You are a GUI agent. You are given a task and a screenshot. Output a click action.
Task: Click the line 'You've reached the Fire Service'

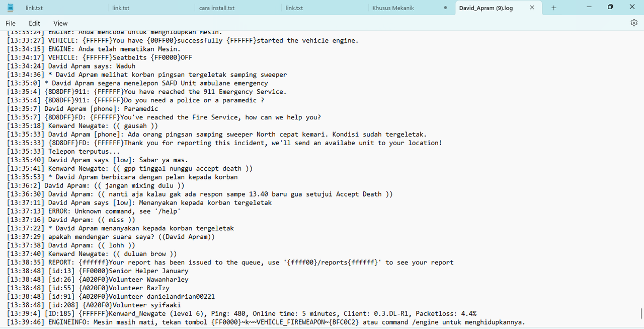[x=164, y=117]
